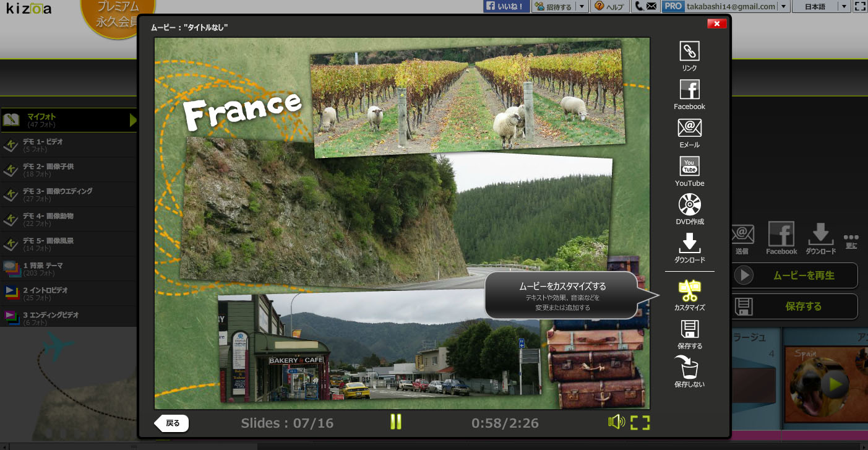
Task: Open the DVD作成 disc icon
Action: click(689, 205)
